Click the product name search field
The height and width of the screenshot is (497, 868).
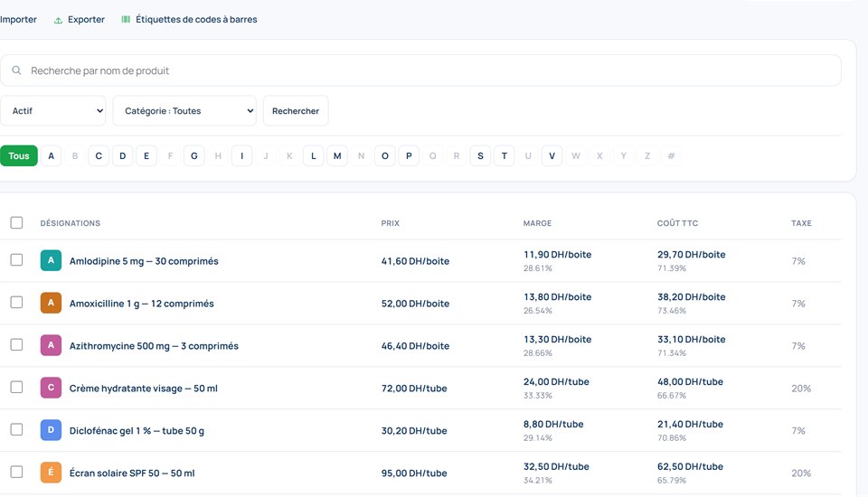coord(420,70)
